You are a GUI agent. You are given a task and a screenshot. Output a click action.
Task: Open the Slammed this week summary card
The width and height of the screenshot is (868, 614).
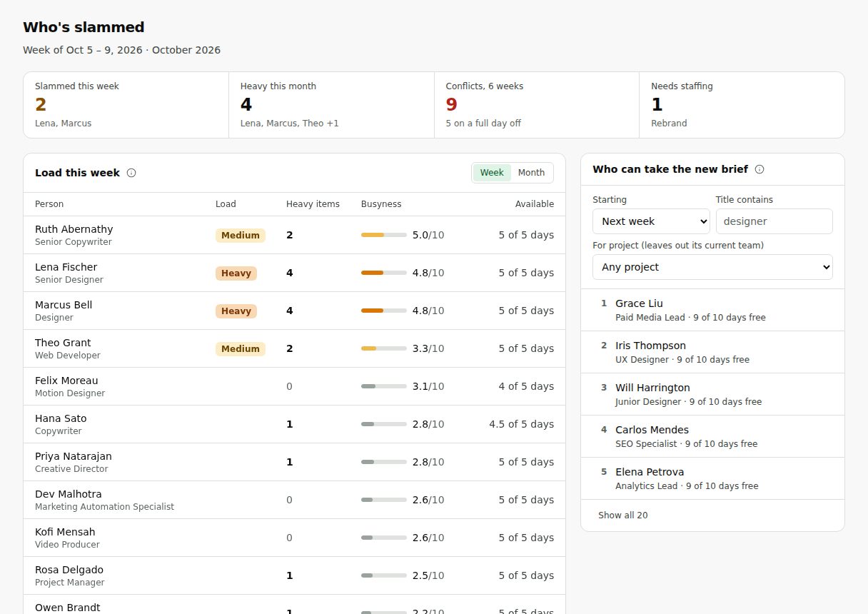pos(126,105)
